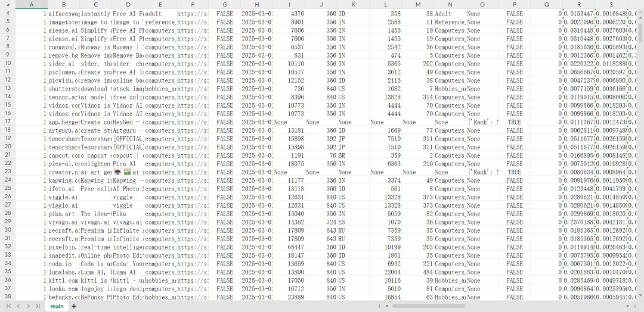This screenshot has width=644, height=312.
Task: Select cell with value 13828
Action: [x=386, y=97]
